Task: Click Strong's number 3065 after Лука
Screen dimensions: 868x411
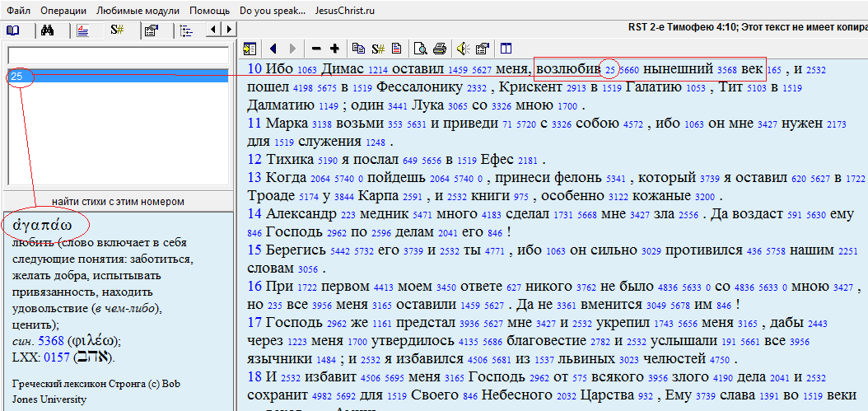Action: pyautogui.click(x=460, y=107)
